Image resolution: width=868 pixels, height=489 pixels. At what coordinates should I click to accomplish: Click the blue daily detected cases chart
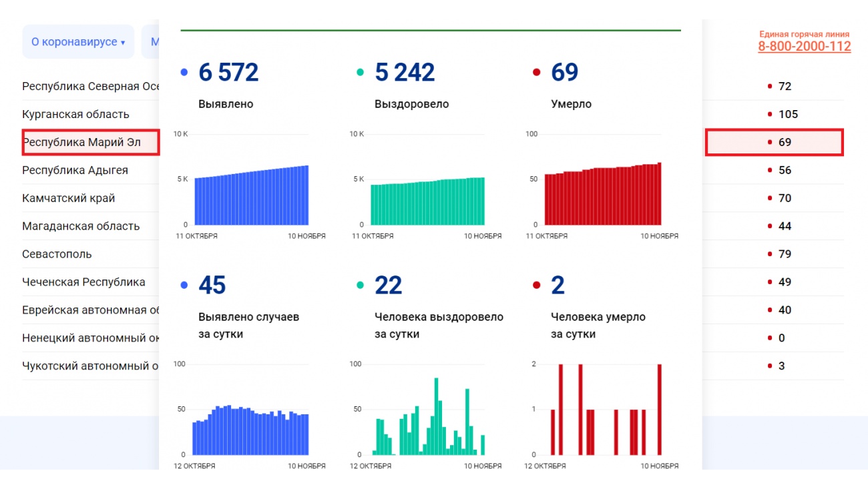(251, 430)
